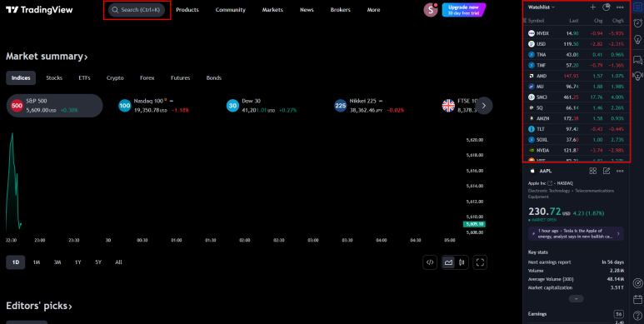Select the FTSE 100 UK index
Viewport: 644px width, 324px height.
point(458,106)
